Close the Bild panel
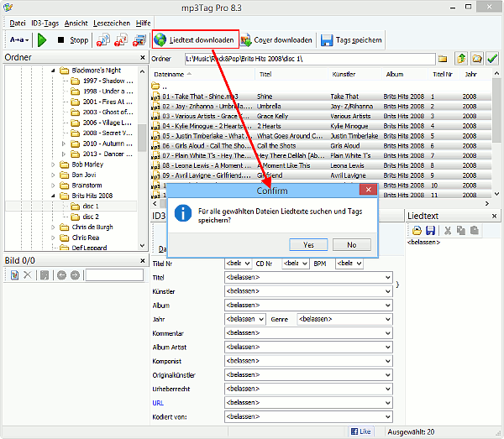The image size is (504, 439). (x=143, y=261)
